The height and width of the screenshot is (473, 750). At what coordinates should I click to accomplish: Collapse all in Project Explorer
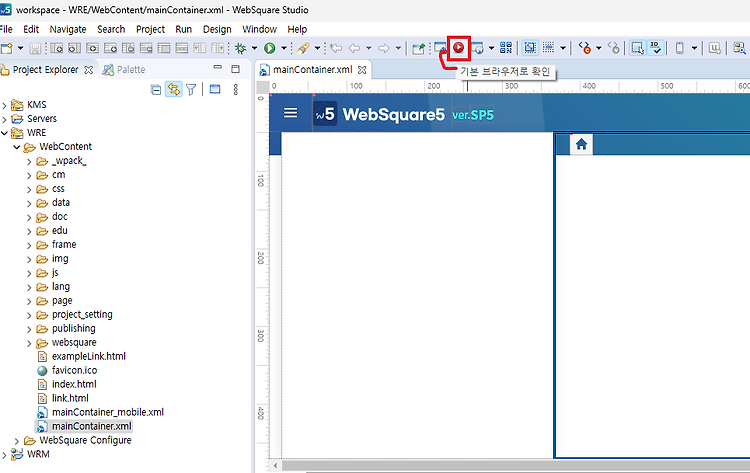pos(155,89)
